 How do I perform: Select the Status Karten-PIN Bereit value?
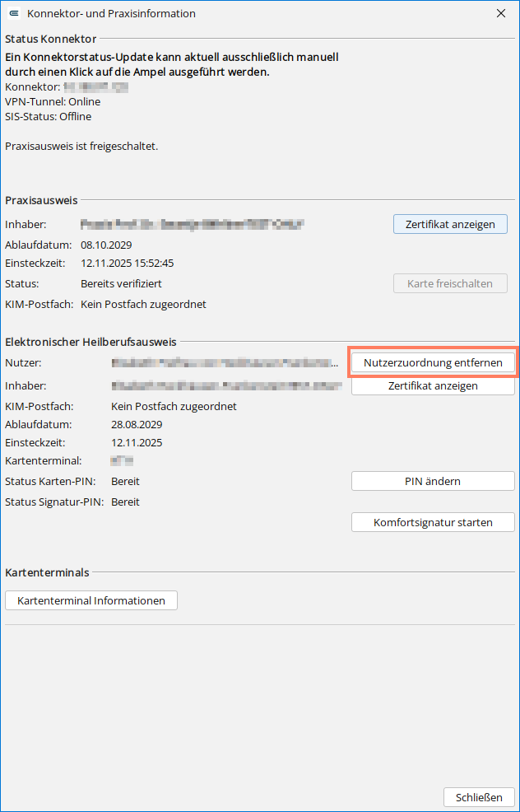[125, 481]
